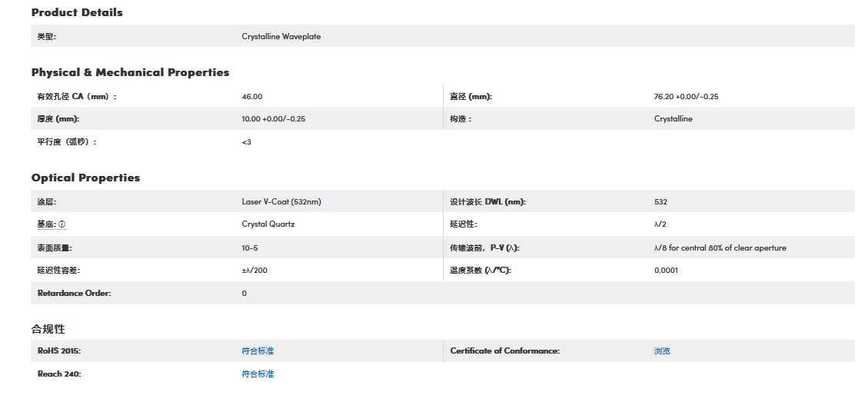The width and height of the screenshot is (868, 402).
Task: Click the thickness value 10.00 +0.00/-0.25
Action: pyautogui.click(x=273, y=119)
